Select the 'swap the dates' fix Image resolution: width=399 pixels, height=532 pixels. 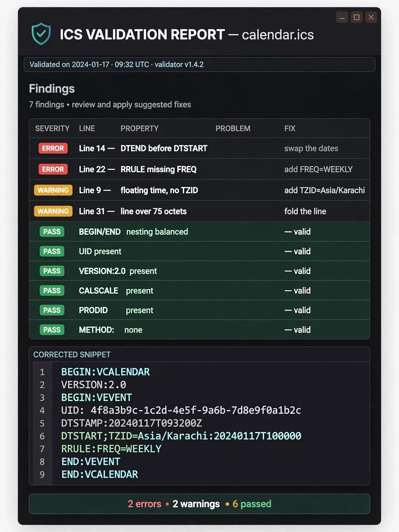coord(311,149)
